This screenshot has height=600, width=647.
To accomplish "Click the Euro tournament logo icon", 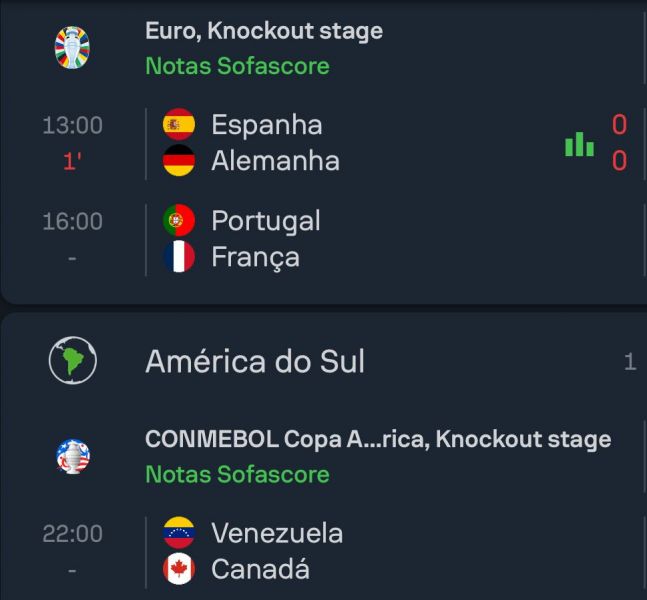I will tap(72, 48).
